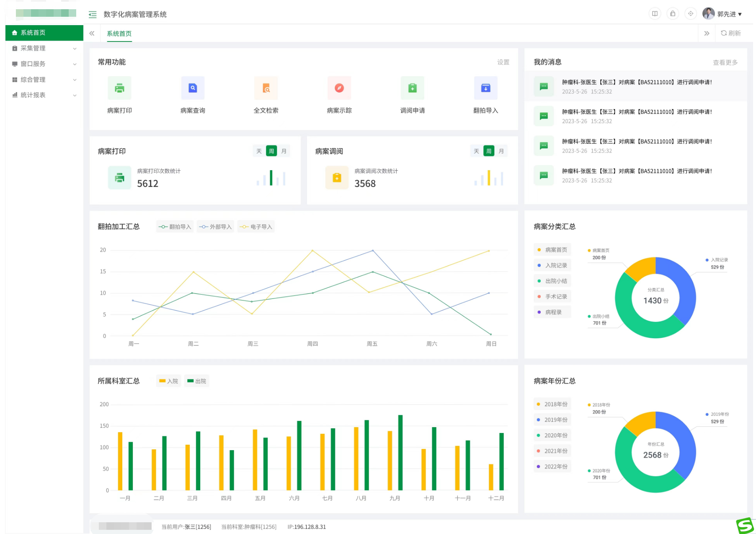Screen dimensions: 756x534
Task: Click the 刷新 refresh button
Action: coord(730,33)
